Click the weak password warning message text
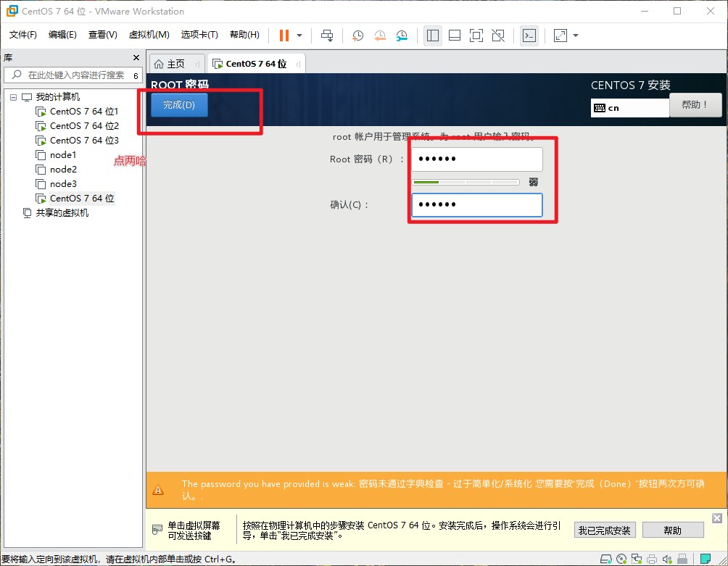Image resolution: width=728 pixels, height=566 pixels. coord(443,490)
